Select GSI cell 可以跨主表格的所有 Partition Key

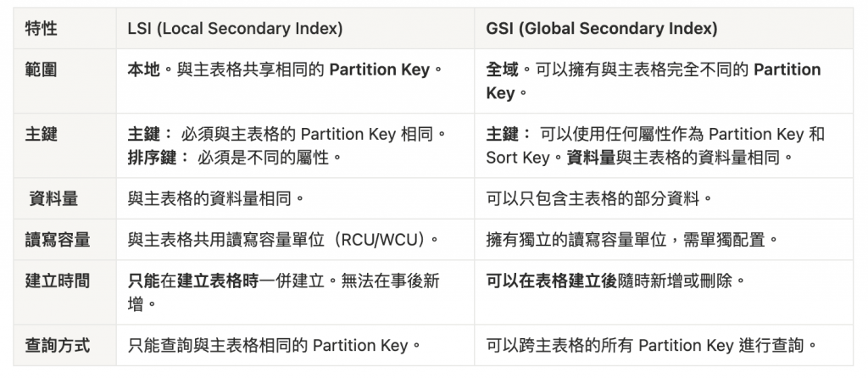coord(663,345)
